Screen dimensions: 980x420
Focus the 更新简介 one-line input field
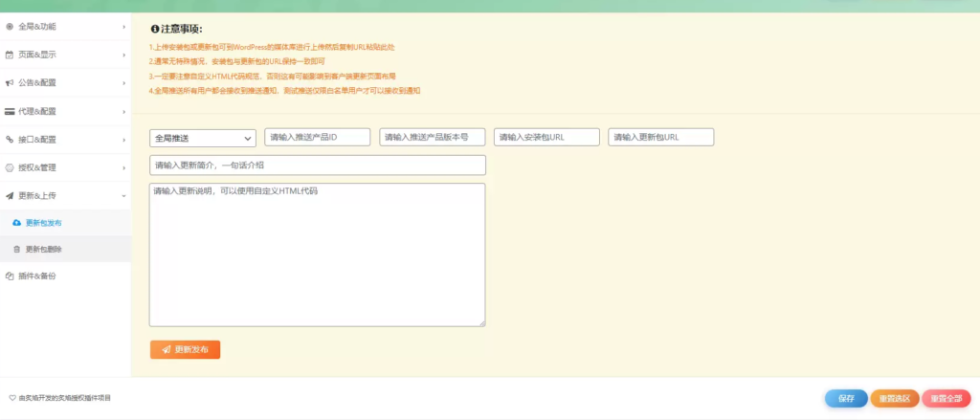pyautogui.click(x=318, y=165)
